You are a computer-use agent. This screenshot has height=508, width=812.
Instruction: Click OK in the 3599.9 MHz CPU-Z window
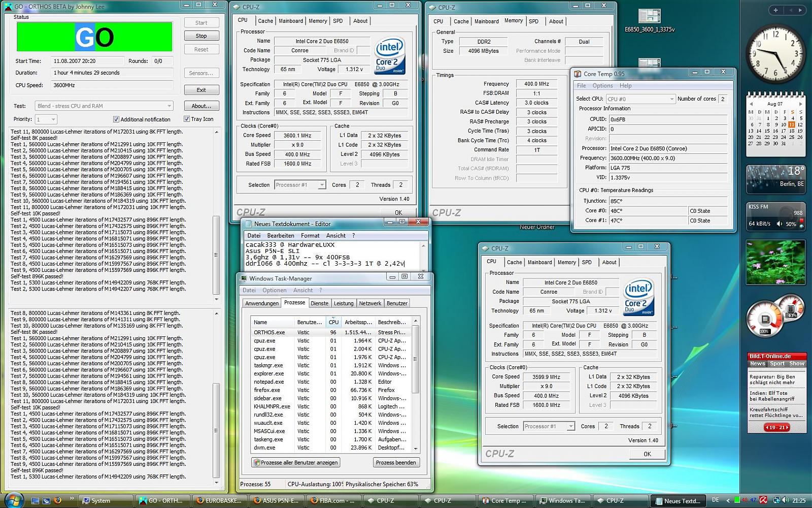[x=647, y=454]
